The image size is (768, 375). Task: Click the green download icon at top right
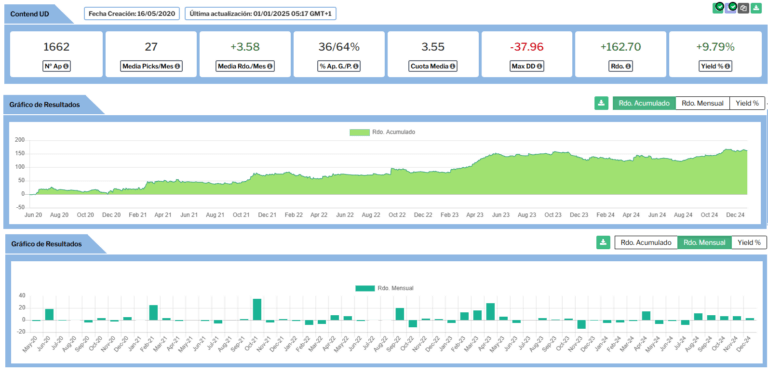click(x=756, y=8)
